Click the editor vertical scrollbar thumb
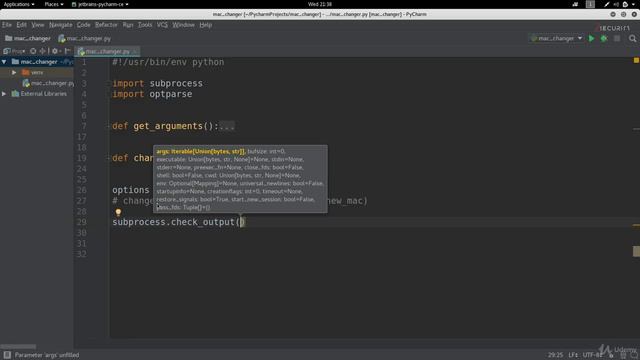 pos(636,251)
